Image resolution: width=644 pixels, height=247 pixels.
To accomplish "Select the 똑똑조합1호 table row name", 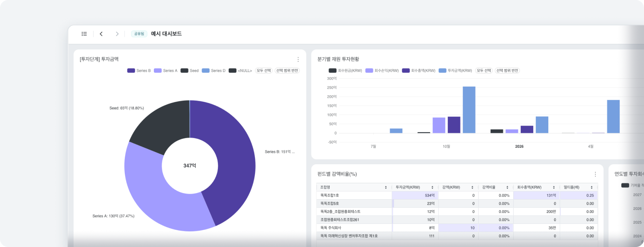I will pos(330,195).
